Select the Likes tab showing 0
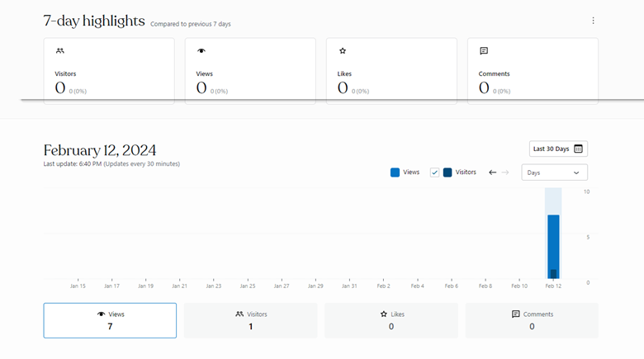Screen dimensions: 644x359 tap(391, 321)
